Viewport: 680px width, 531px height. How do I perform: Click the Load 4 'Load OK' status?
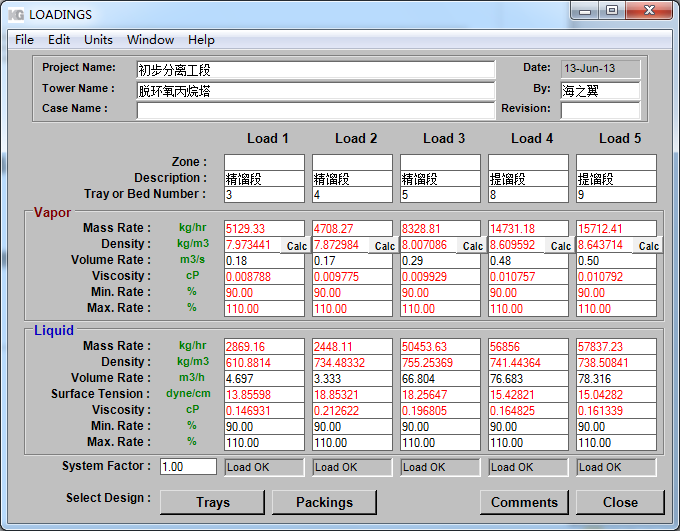click(528, 467)
